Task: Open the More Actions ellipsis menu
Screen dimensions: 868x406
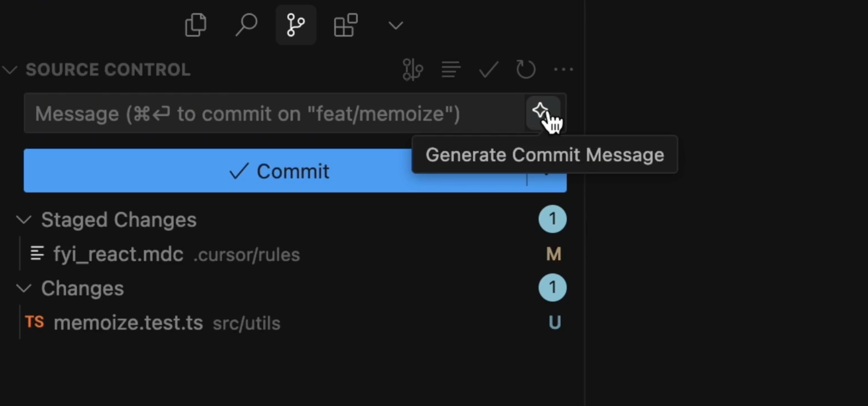Action: (563, 69)
